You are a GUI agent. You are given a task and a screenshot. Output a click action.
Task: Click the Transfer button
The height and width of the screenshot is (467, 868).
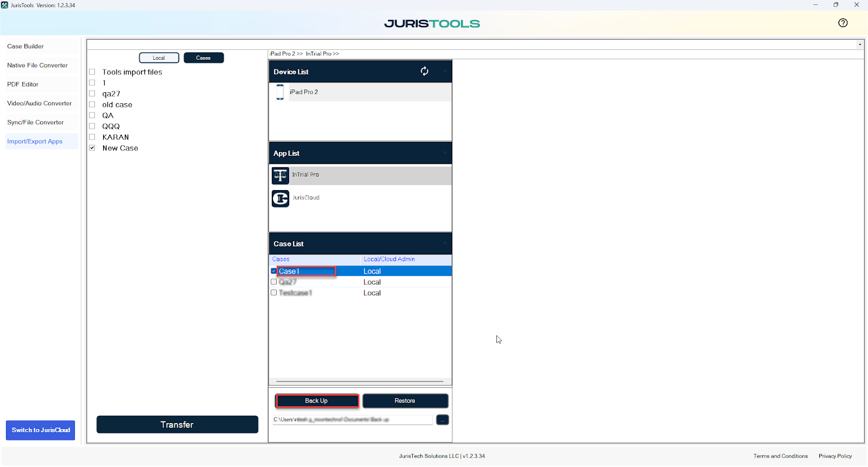coord(177,425)
